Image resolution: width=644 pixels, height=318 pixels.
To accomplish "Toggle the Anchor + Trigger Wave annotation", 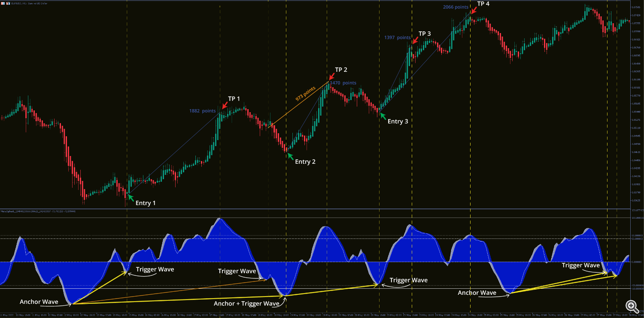I will click(x=246, y=303).
